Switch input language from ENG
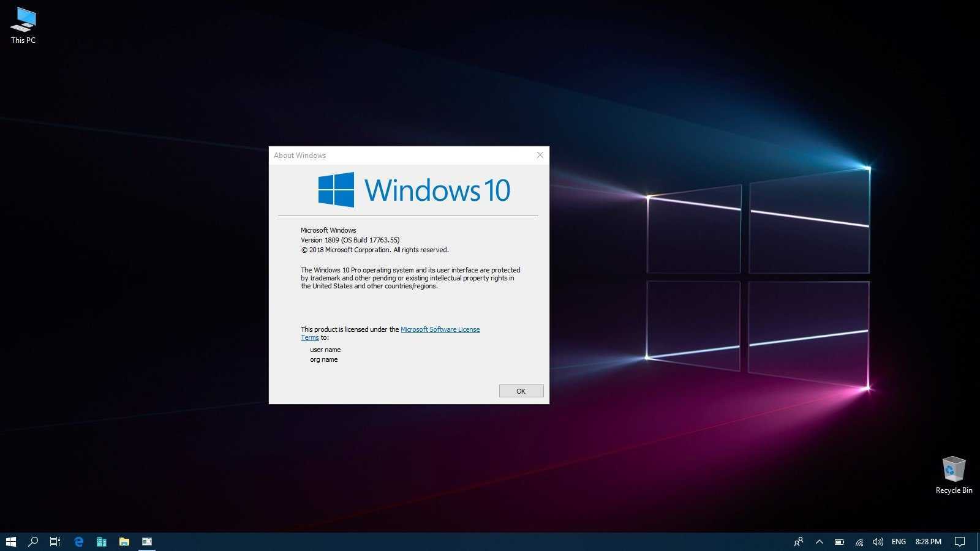 (x=899, y=542)
